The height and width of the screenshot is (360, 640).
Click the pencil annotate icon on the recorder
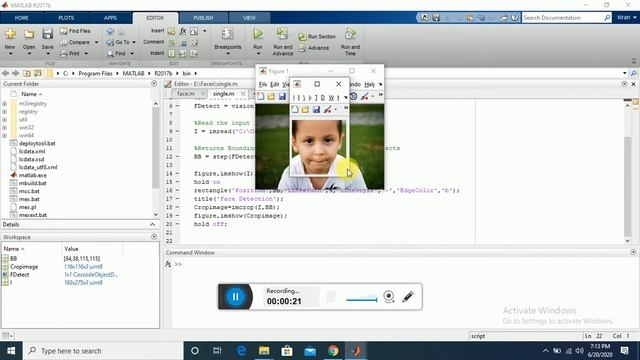click(408, 297)
